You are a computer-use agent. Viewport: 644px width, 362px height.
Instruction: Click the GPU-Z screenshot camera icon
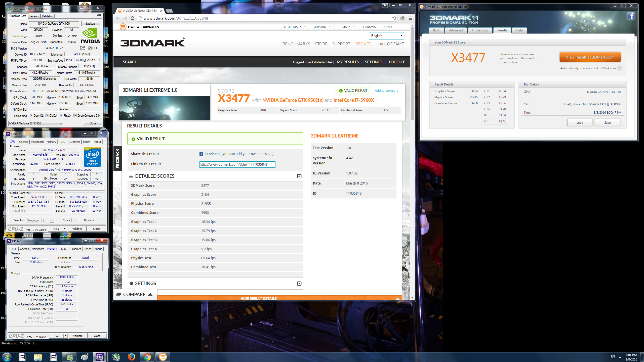pos(99,15)
